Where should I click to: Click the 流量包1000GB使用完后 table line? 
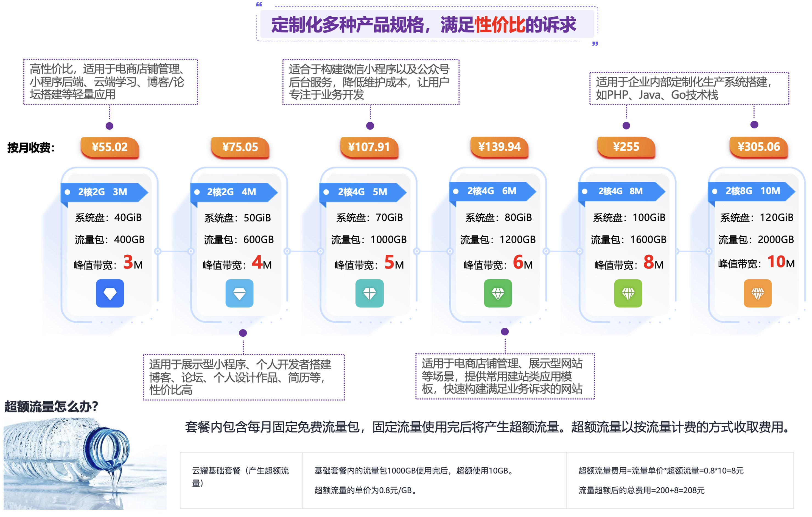414,471
